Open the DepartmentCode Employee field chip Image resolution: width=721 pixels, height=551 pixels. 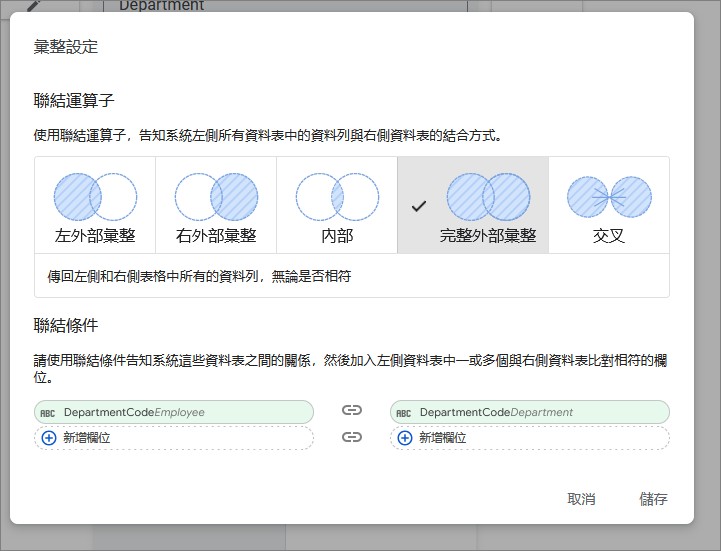(173, 412)
